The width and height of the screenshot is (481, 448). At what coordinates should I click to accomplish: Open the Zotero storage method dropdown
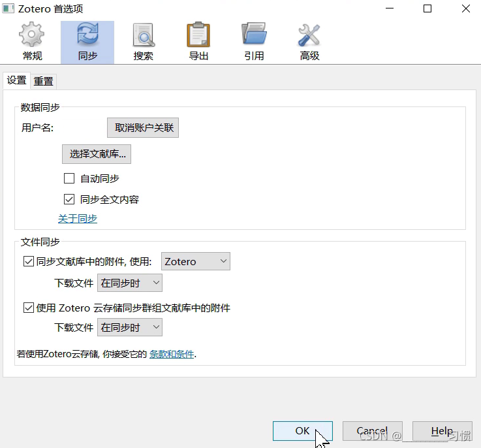coord(195,261)
